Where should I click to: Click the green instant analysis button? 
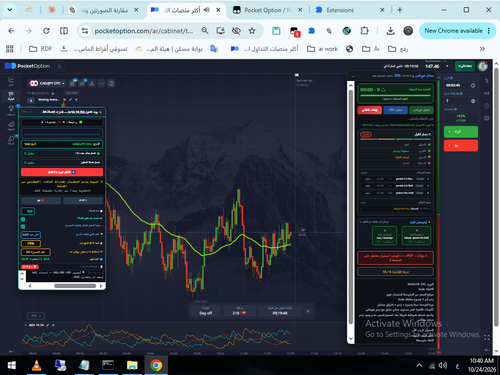[x=421, y=110]
